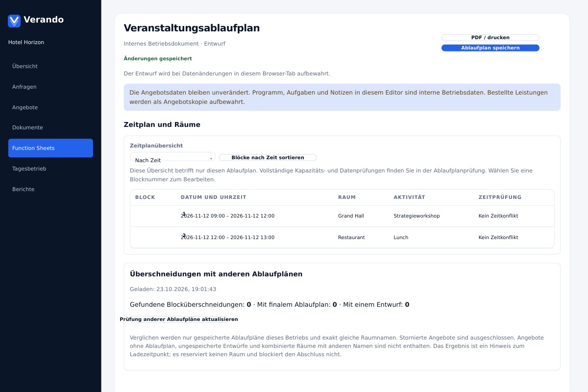Click the Zeitplanübersicht label
The width and height of the screenshot is (588, 392).
click(x=156, y=146)
